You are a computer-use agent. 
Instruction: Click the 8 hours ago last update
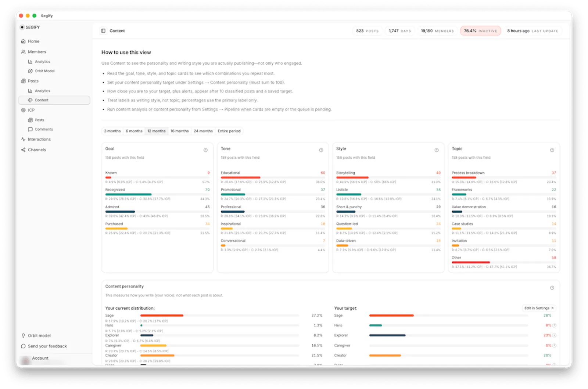533,31
